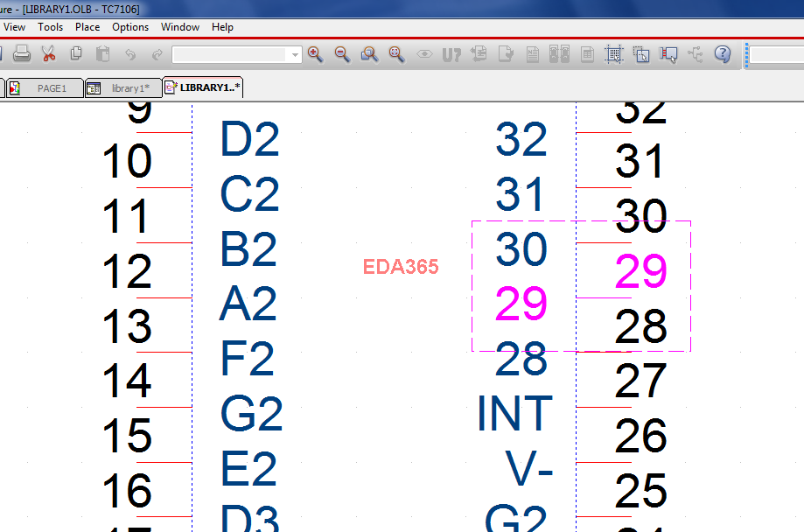Viewport: 804px width, 532px height.
Task: Open the Options menu
Action: (x=130, y=27)
